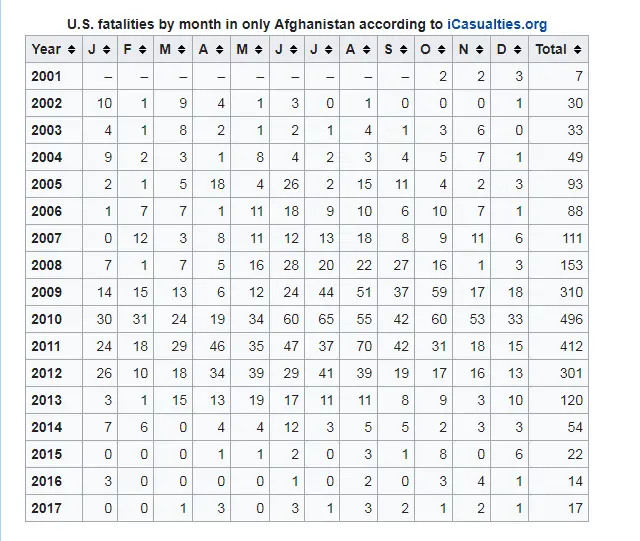
Task: Click the 2017 row header
Action: pyautogui.click(x=54, y=508)
